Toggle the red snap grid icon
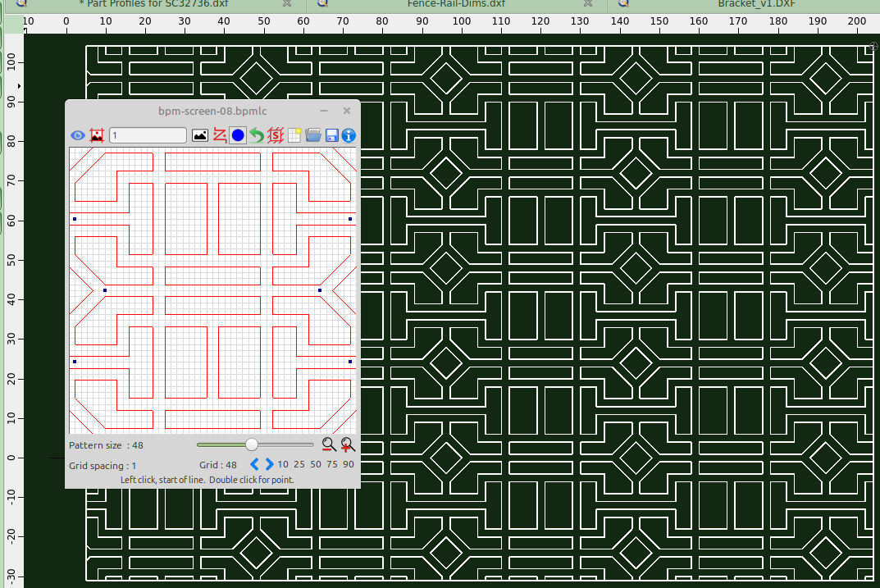 click(x=276, y=135)
